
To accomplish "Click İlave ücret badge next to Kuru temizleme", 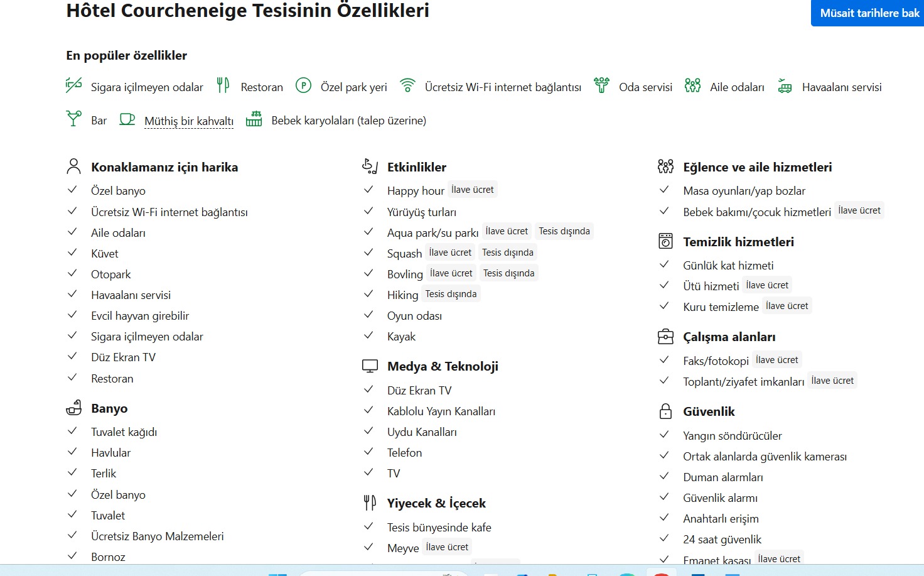I will [787, 305].
